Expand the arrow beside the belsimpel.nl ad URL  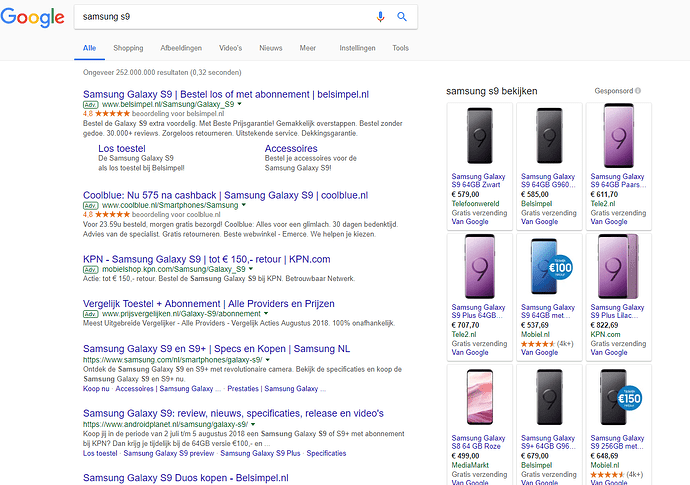point(240,104)
